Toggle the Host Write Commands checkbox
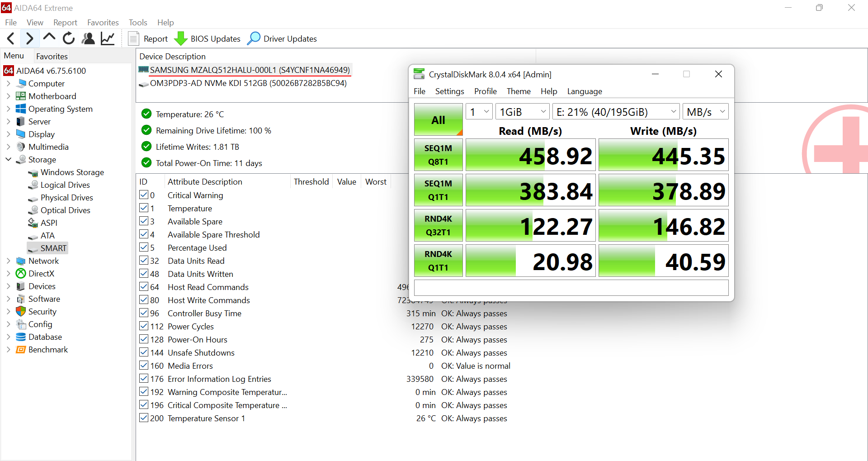This screenshot has width=868, height=461. (144, 299)
